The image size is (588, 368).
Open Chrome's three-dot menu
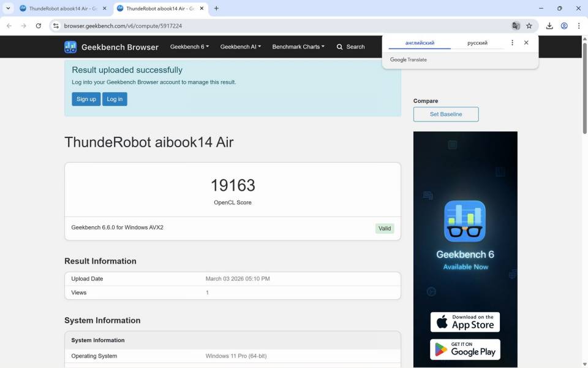(579, 26)
